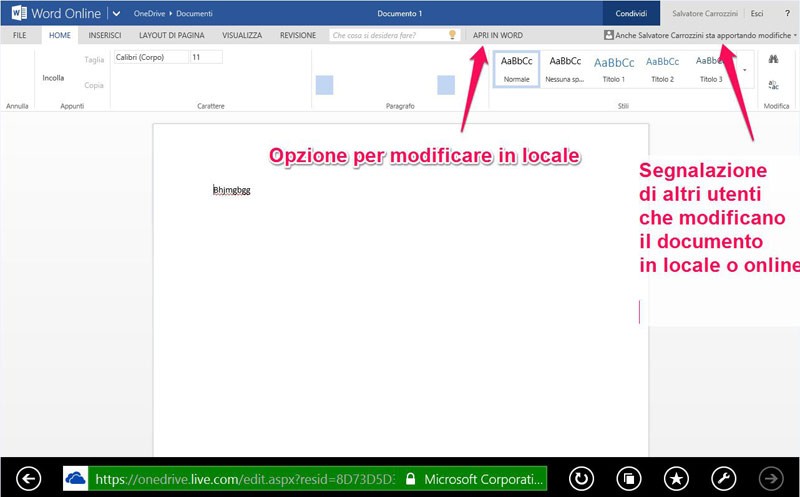This screenshot has height=497, width=800.
Task: Click the Condividi share button
Action: coord(631,14)
